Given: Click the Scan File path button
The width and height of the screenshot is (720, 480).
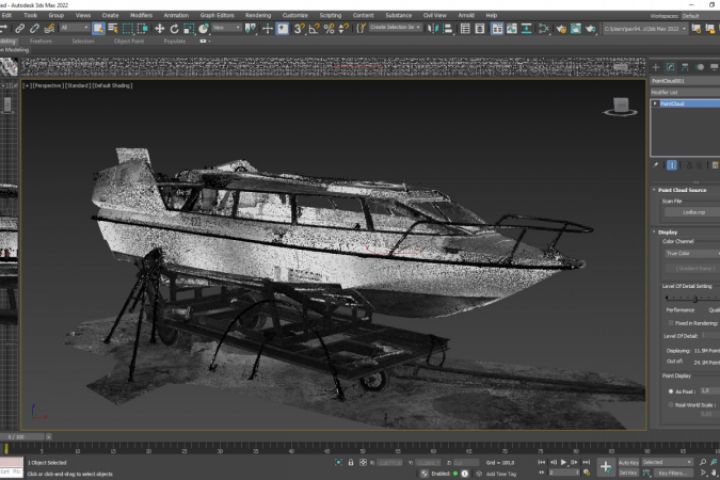Looking at the screenshot, I should 694,212.
